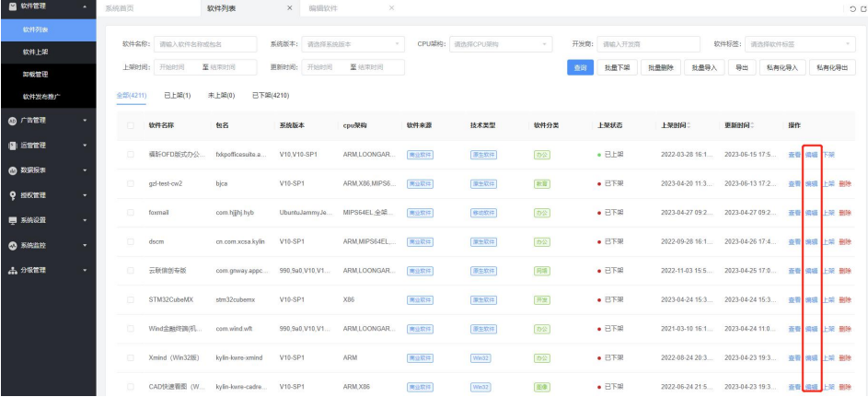
Task: Select the foxmail row checkbox
Action: [130, 213]
